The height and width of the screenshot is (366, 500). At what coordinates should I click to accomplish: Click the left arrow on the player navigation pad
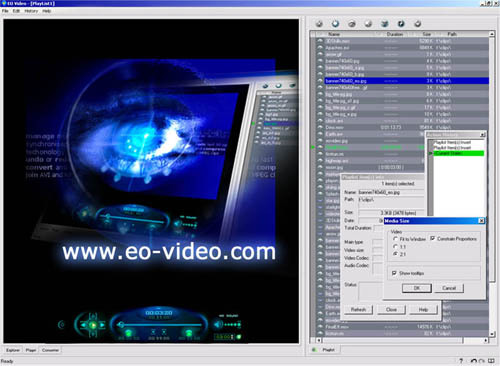83,325
